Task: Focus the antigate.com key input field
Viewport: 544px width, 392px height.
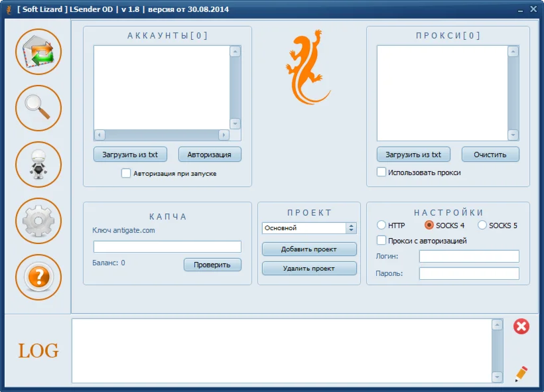Action: [167, 247]
